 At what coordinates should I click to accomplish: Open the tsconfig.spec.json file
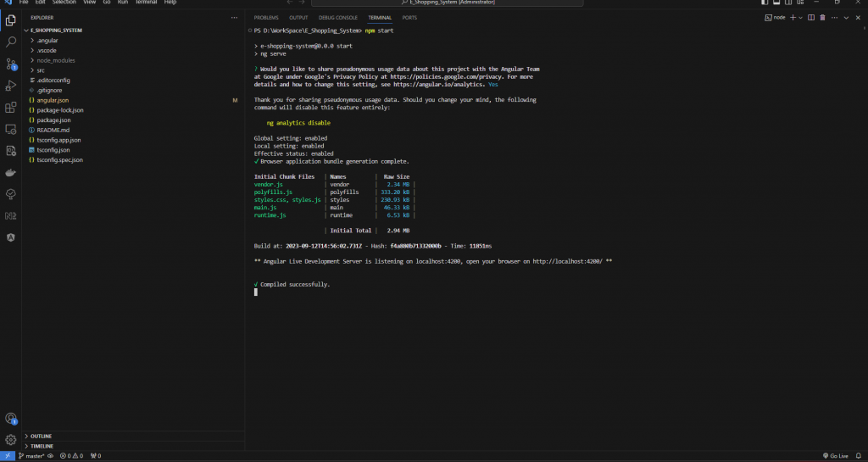(133, 160)
